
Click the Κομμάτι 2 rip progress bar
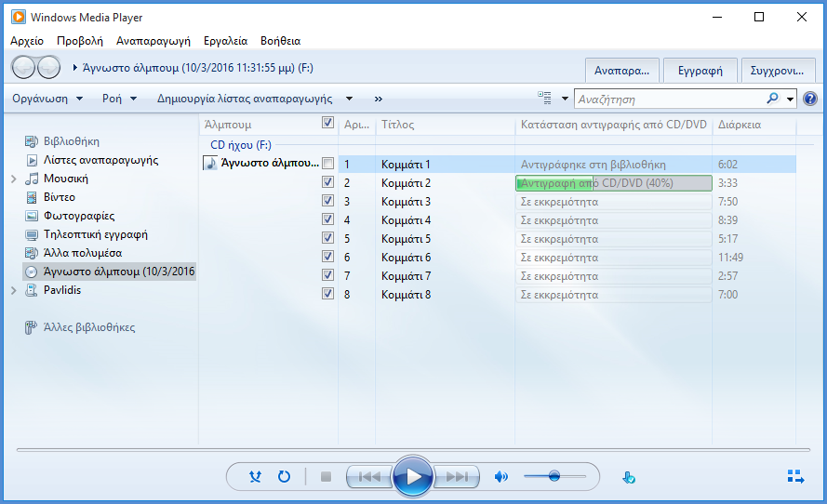(x=614, y=183)
